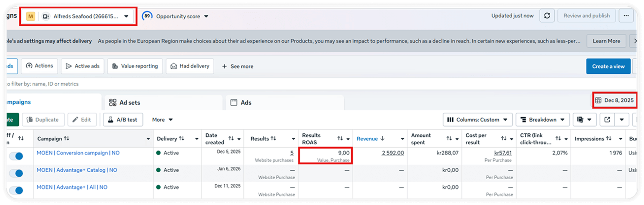Screen dimensions: 644x205
Task: Open the Dec 8, 2025 date picker
Action: coord(614,100)
